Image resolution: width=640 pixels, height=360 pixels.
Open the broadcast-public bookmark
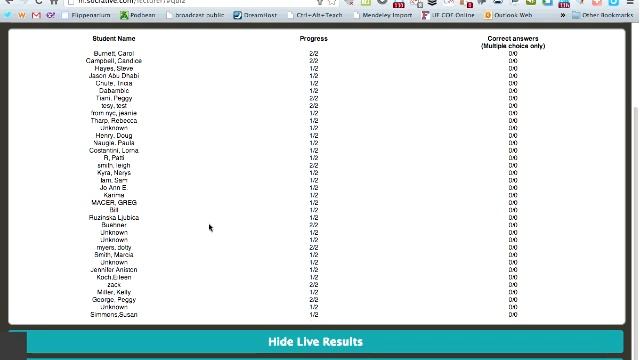click(x=195, y=15)
